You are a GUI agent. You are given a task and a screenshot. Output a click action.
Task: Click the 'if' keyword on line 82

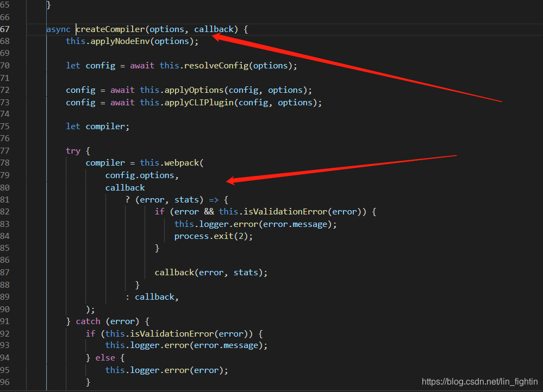[x=160, y=212]
